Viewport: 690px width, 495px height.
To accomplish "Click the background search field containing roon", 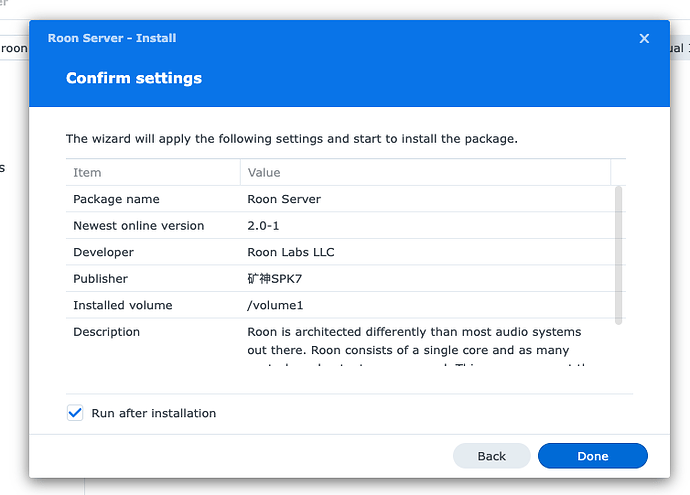I will coord(14,48).
